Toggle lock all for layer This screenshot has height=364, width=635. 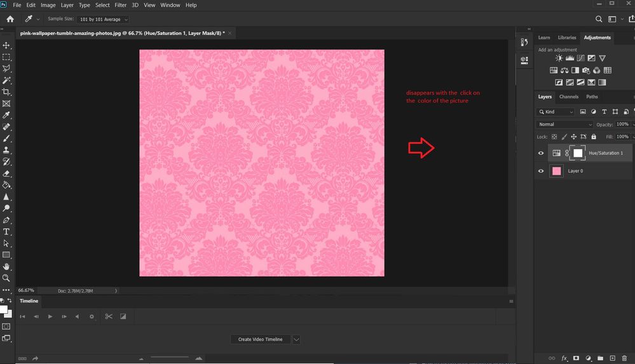[x=594, y=137]
